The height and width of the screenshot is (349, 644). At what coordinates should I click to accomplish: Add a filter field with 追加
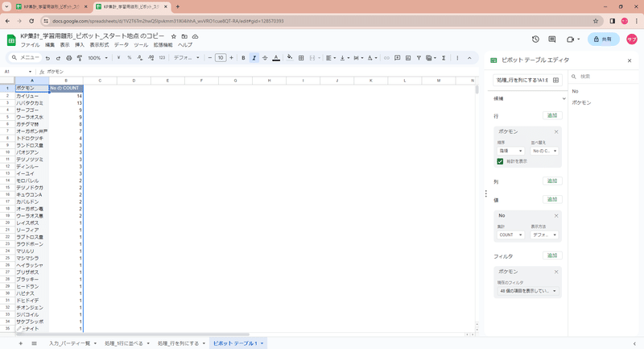coord(552,256)
